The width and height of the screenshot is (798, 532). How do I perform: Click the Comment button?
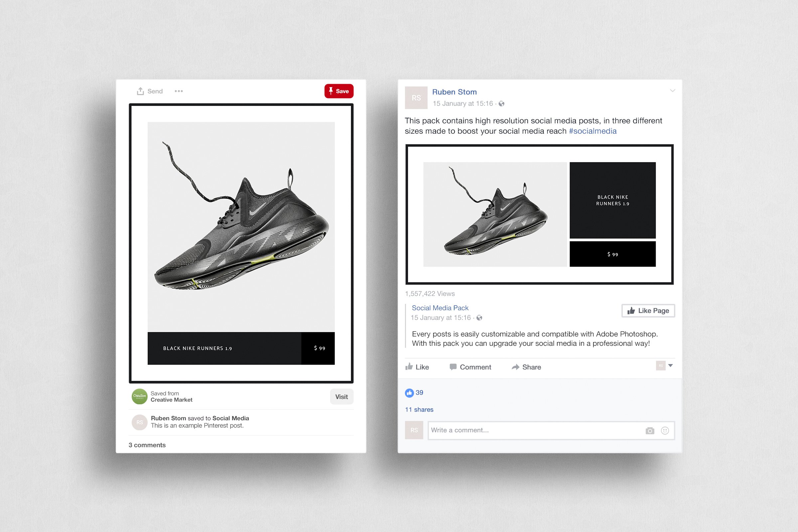(470, 367)
